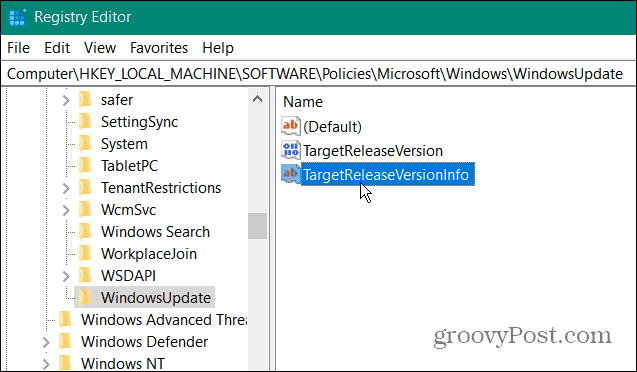Select the Windows Defender tree entry

[x=144, y=342]
